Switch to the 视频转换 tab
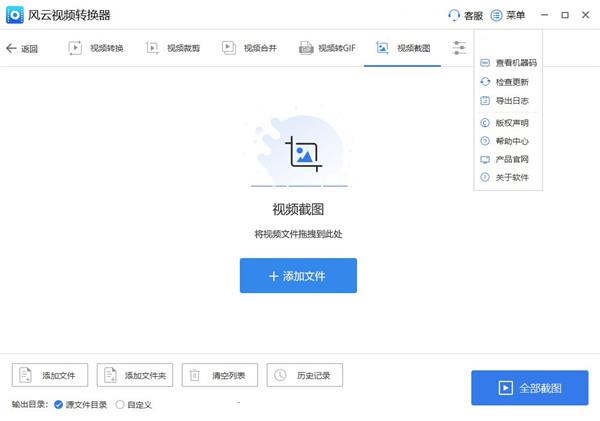Screen dimensions: 600x421 (x=96, y=48)
